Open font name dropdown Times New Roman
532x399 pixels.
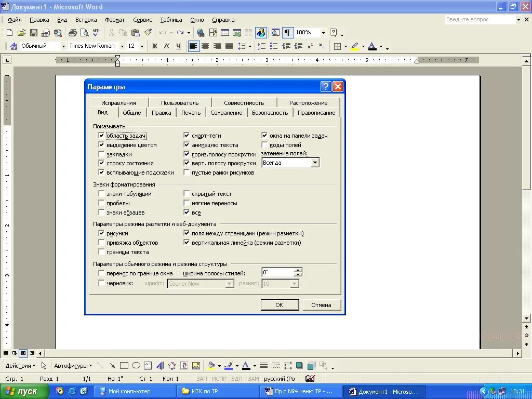tap(122, 46)
